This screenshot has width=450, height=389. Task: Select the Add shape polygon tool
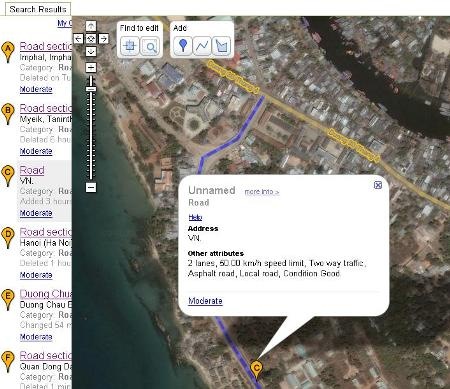(221, 45)
